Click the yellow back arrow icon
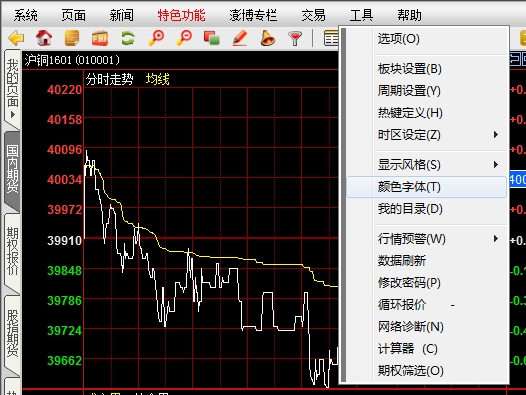The image size is (526, 395). (16, 38)
